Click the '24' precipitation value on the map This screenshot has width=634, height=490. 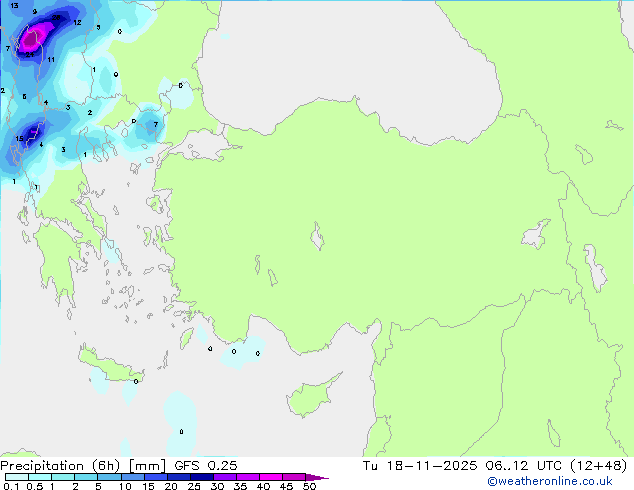30,55
